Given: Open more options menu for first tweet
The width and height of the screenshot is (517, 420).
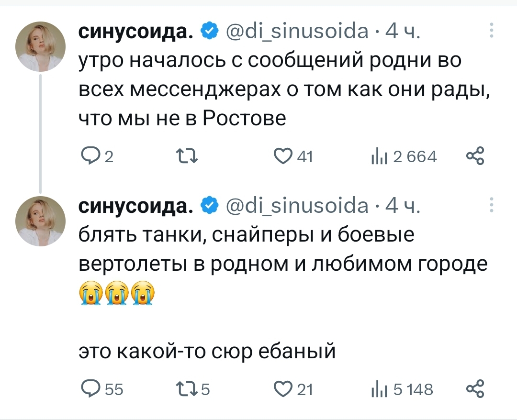Looking at the screenshot, I should (x=490, y=32).
